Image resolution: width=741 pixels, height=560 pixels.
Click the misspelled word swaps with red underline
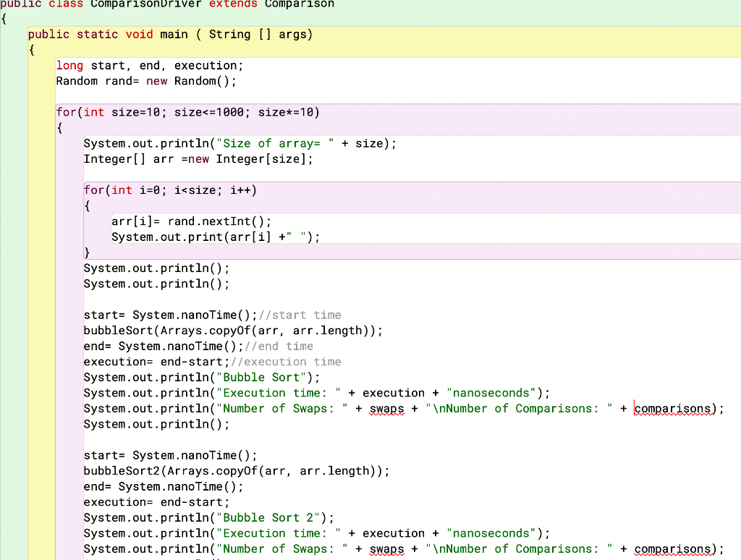point(386,408)
